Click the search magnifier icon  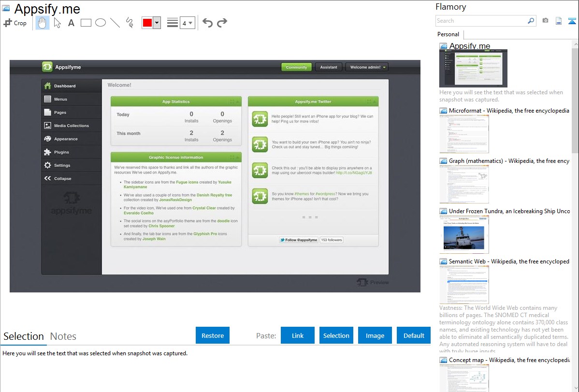pyautogui.click(x=531, y=21)
